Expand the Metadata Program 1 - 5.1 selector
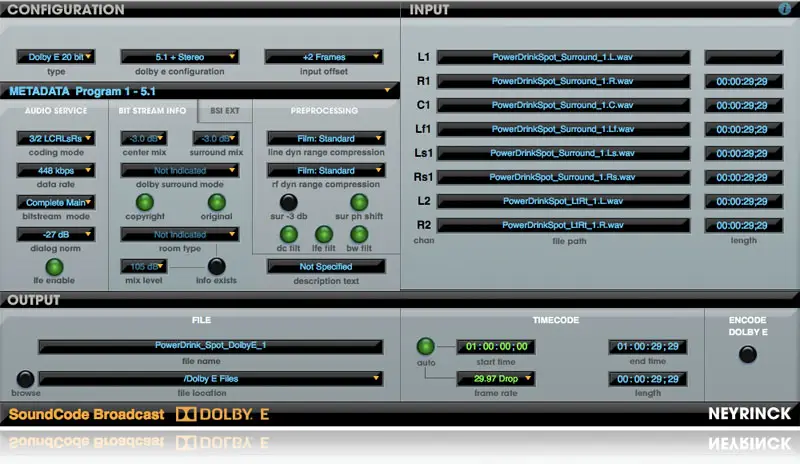 coord(199,91)
